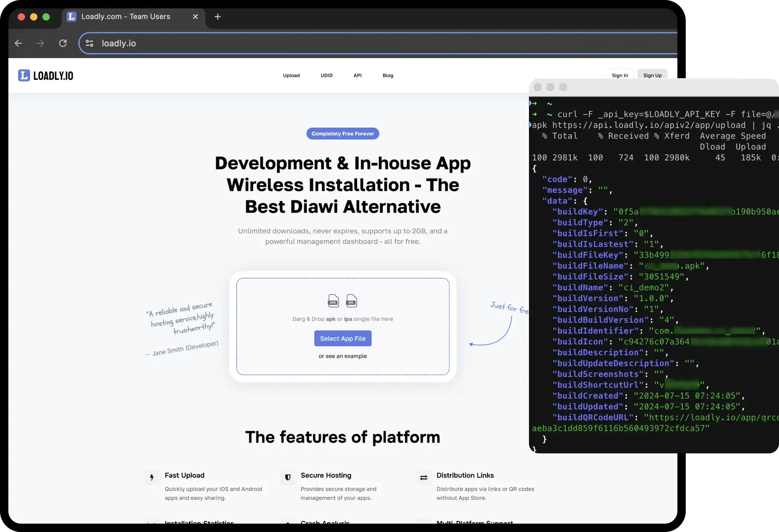779x532 pixels.
Task: Click the APK file icon
Action: 333,301
